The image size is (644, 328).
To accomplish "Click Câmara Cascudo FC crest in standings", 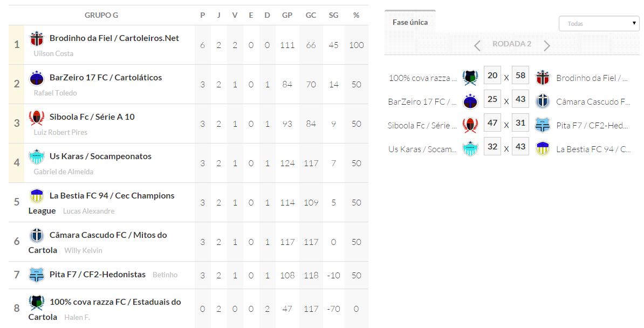I will (36, 235).
